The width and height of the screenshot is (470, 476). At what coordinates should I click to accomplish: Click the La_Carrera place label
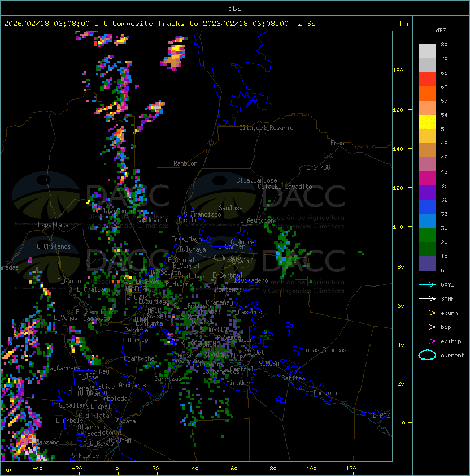pos(63,368)
